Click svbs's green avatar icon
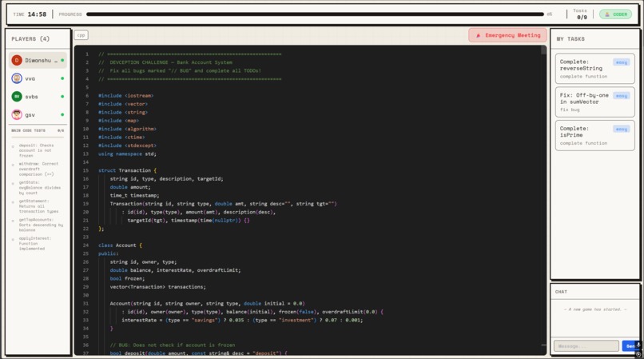 click(17, 96)
